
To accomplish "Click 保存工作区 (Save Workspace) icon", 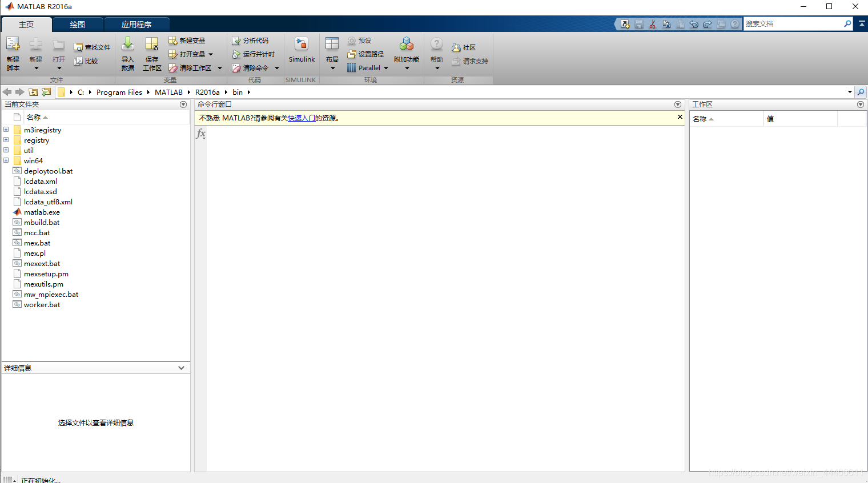I will (152, 45).
